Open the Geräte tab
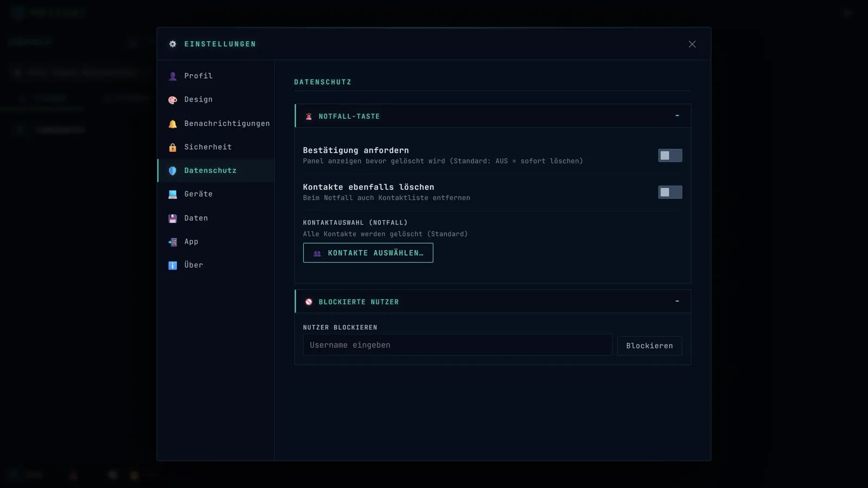 (x=216, y=194)
